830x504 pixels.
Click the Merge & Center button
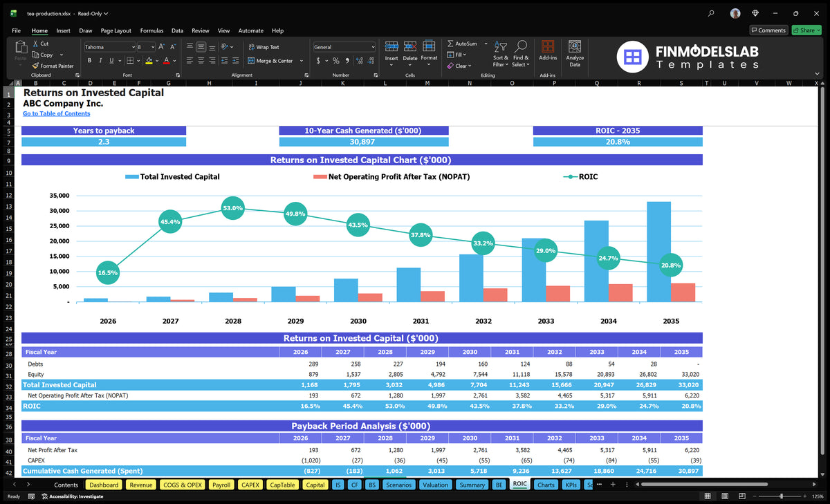click(x=270, y=61)
